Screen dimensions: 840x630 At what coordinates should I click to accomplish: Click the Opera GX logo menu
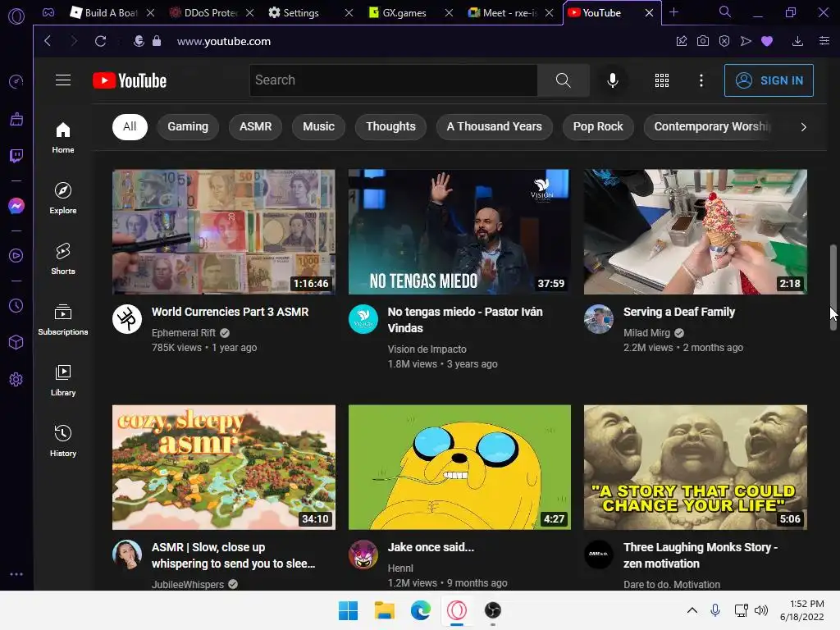click(x=16, y=16)
